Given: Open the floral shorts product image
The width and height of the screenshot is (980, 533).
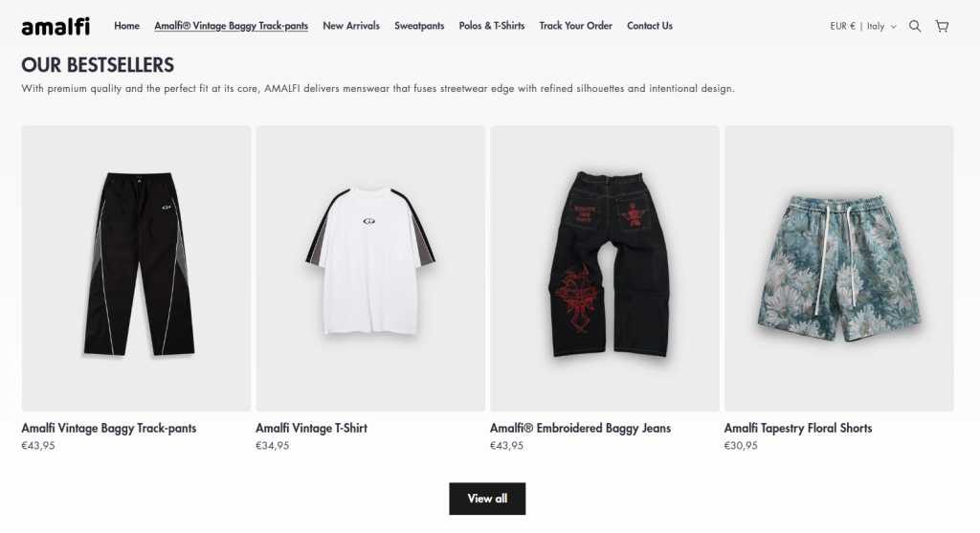Looking at the screenshot, I should (839, 269).
